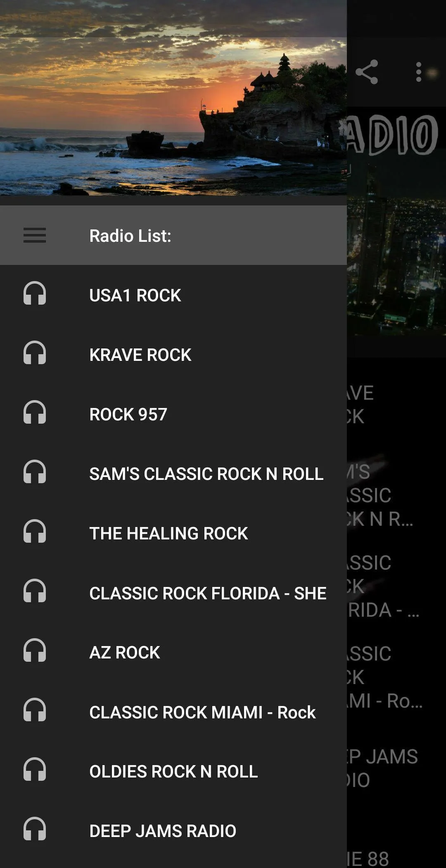Click the hamburger icon beside Radio List

[x=35, y=236]
